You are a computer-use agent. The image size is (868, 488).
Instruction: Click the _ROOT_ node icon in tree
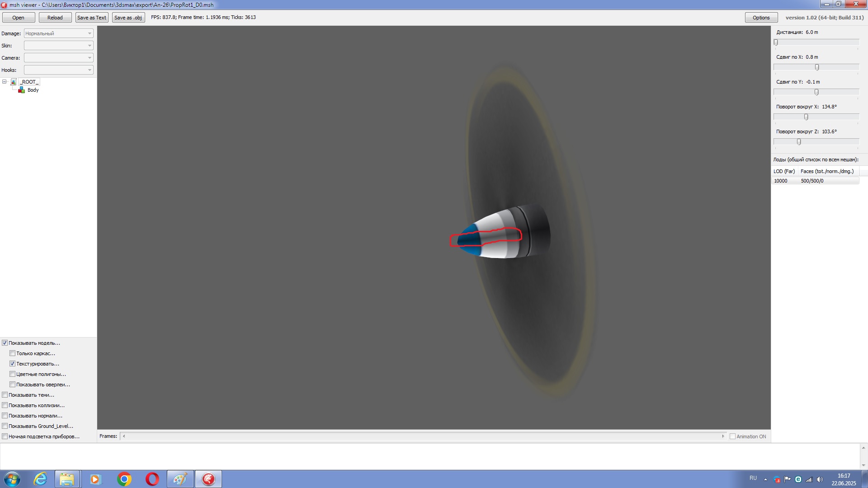pyautogui.click(x=14, y=82)
